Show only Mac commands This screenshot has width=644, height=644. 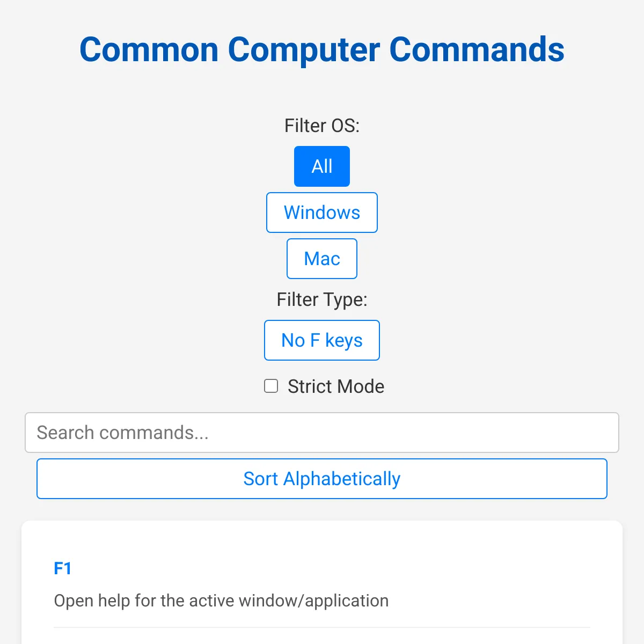coord(322,259)
